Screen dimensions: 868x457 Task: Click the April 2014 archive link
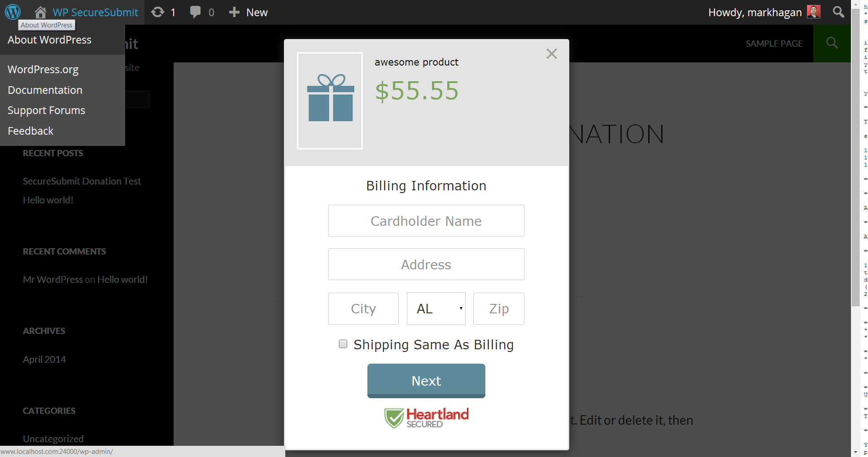[x=44, y=359]
